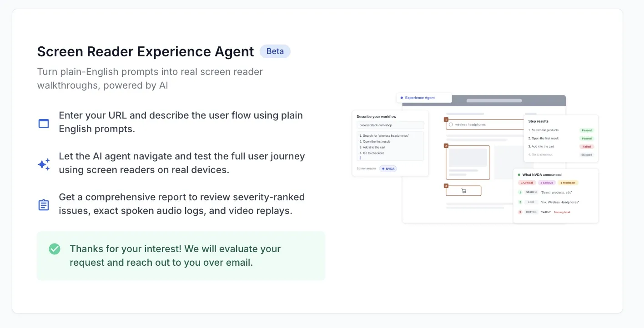Viewport: 644px width, 328px height.
Task: Click the AI sparkle stars icon
Action: pyautogui.click(x=44, y=164)
